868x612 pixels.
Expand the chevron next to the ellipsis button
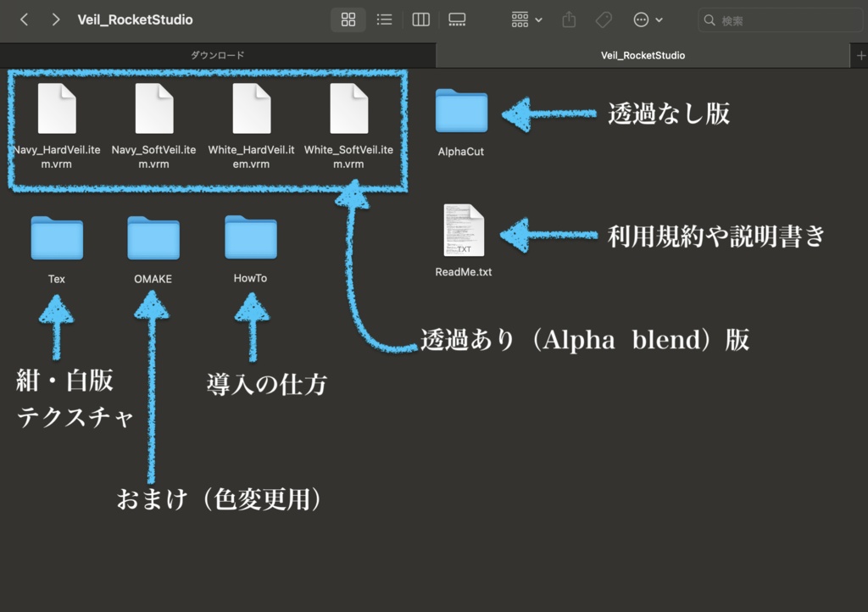(x=657, y=19)
